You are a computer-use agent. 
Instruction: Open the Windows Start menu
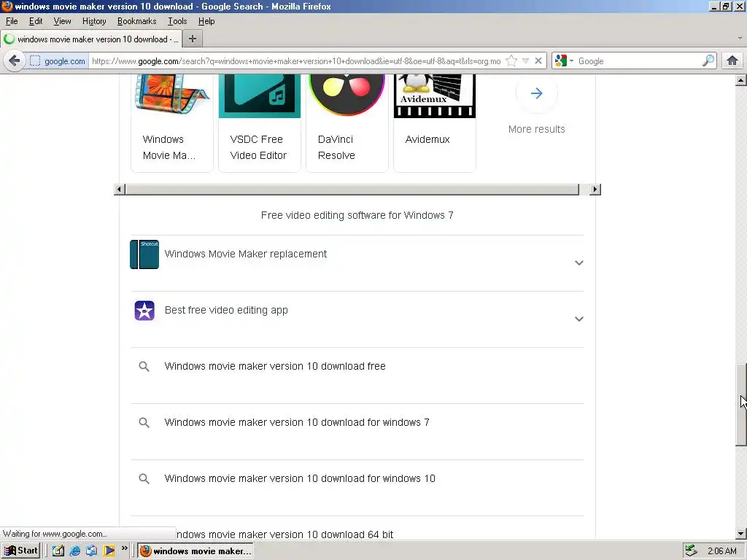pyautogui.click(x=21, y=551)
